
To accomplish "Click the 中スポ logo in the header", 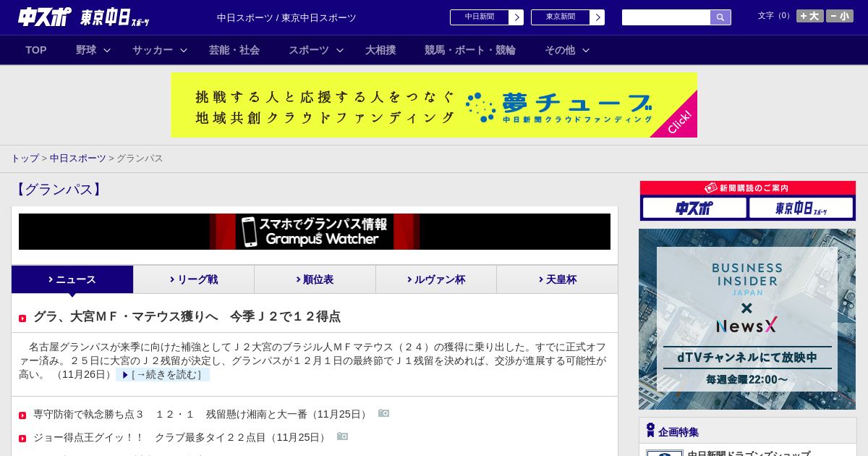I will coord(44,17).
